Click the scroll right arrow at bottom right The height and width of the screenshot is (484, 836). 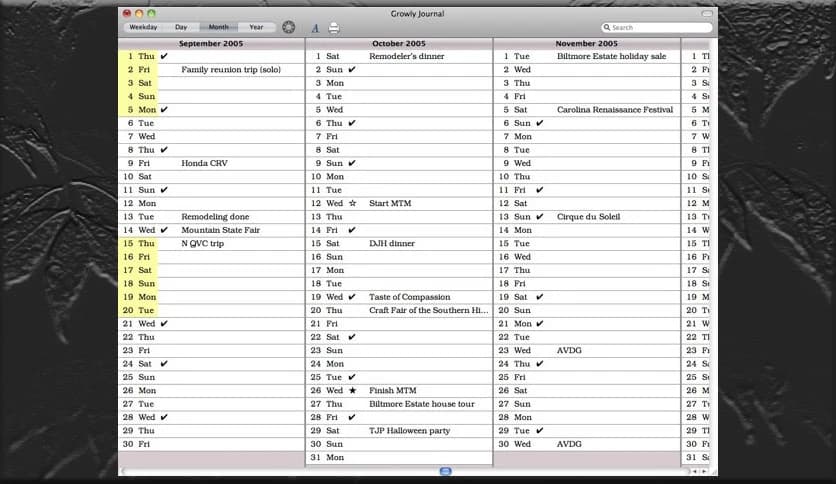(704, 471)
